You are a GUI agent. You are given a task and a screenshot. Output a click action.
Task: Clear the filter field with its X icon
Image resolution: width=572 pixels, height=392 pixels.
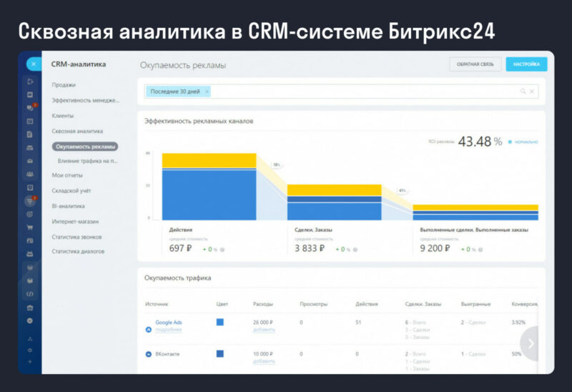532,92
